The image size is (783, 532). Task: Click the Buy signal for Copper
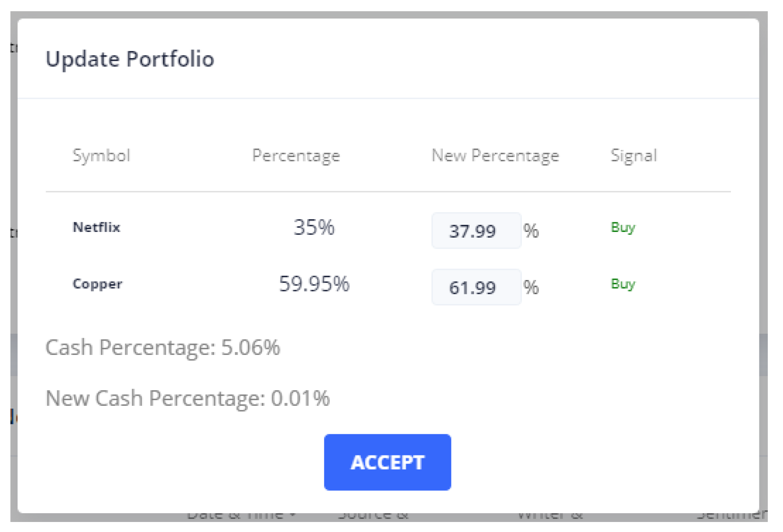(x=623, y=284)
